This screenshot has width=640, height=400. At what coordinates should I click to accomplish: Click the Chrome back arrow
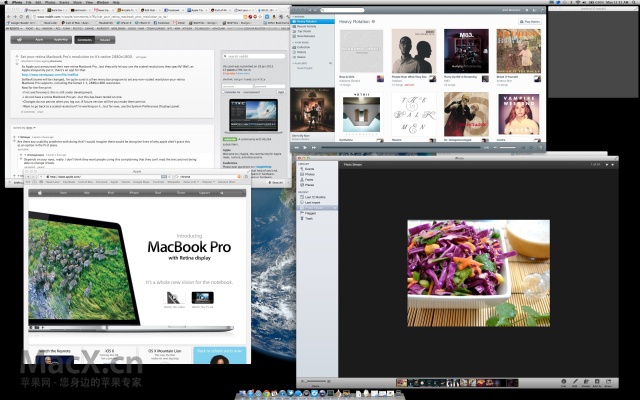pos(9,17)
